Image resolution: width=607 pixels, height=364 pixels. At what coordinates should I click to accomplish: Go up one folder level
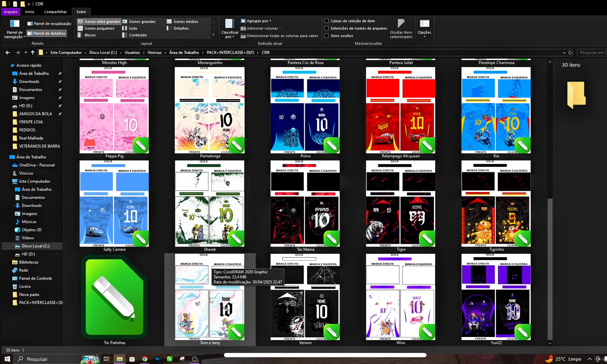click(33, 52)
